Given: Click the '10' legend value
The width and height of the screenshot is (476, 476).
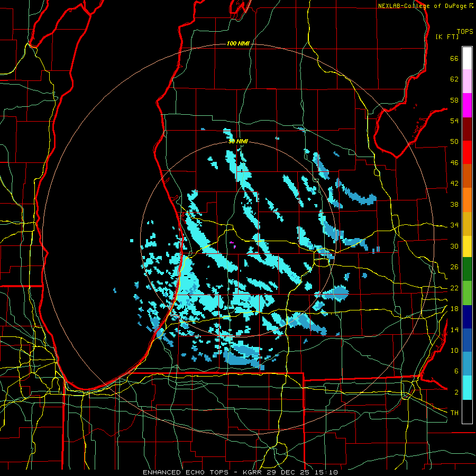Looking at the screenshot, I should [454, 351].
